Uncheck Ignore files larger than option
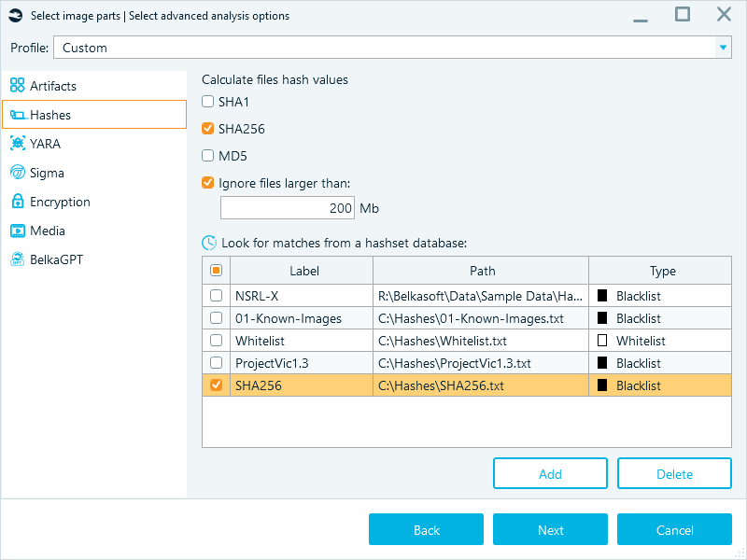747x560 pixels. 206,183
